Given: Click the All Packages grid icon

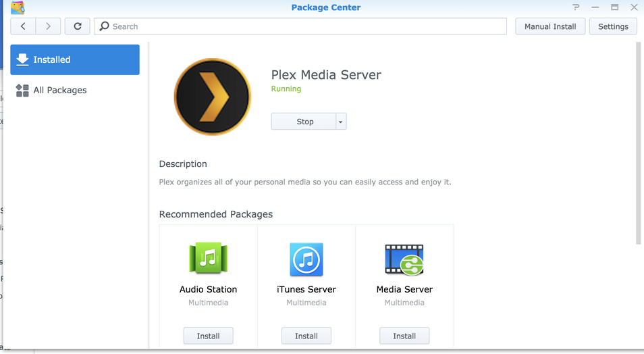Looking at the screenshot, I should (22, 91).
